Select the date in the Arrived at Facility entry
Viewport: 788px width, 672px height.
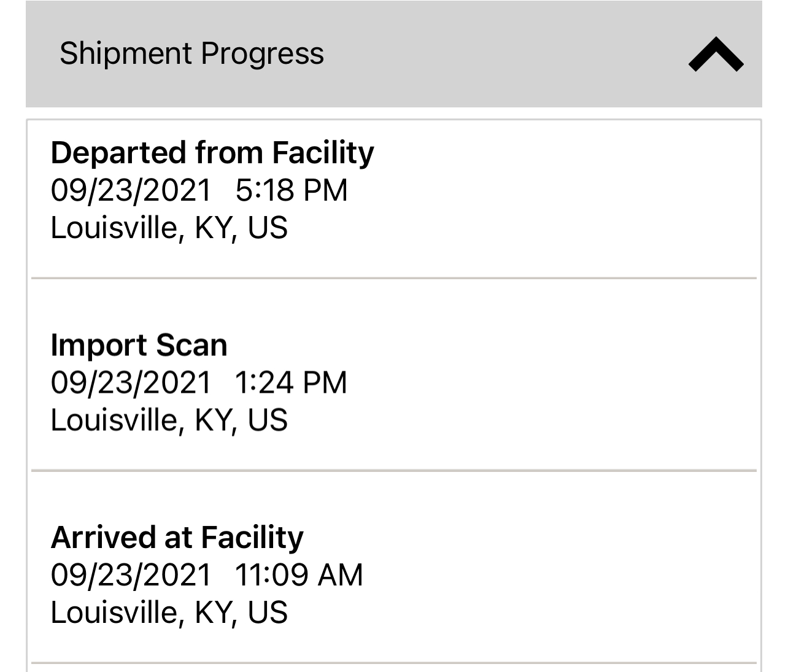point(131,575)
